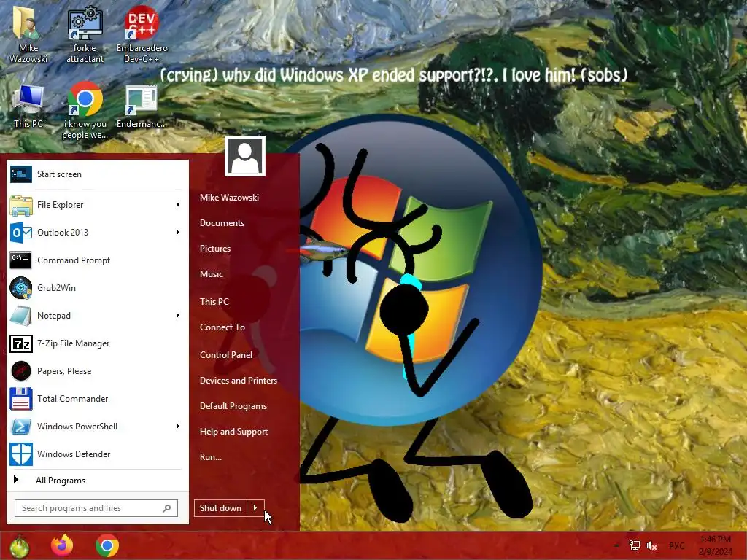The image size is (747, 560).
Task: Select the 'Command Prompt' text label
Action: [x=74, y=260]
